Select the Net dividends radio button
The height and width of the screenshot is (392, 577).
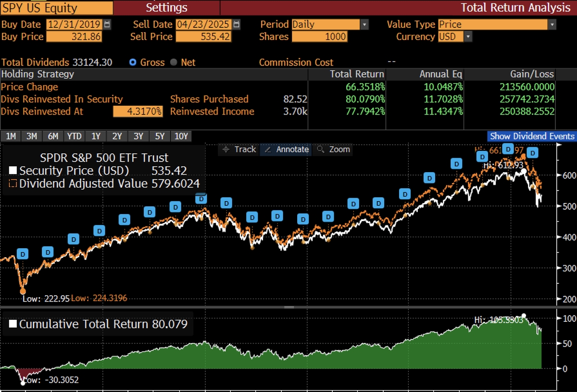coord(173,63)
